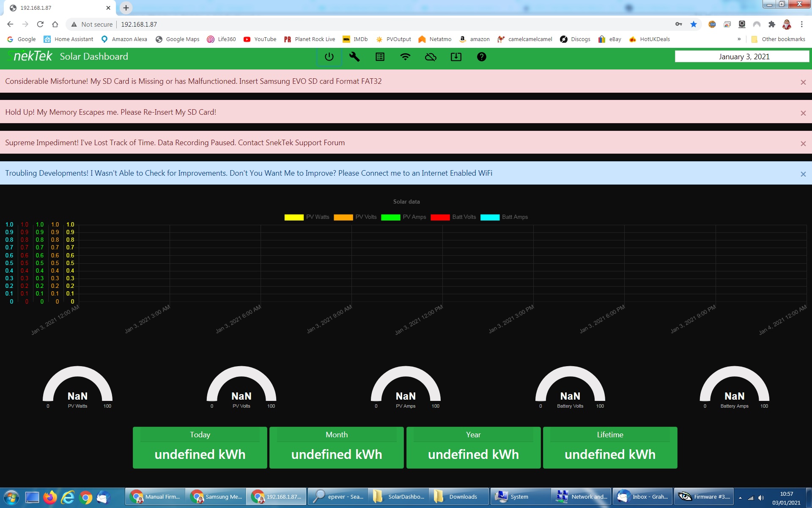Open the WiFi settings icon
812x508 pixels.
(405, 57)
